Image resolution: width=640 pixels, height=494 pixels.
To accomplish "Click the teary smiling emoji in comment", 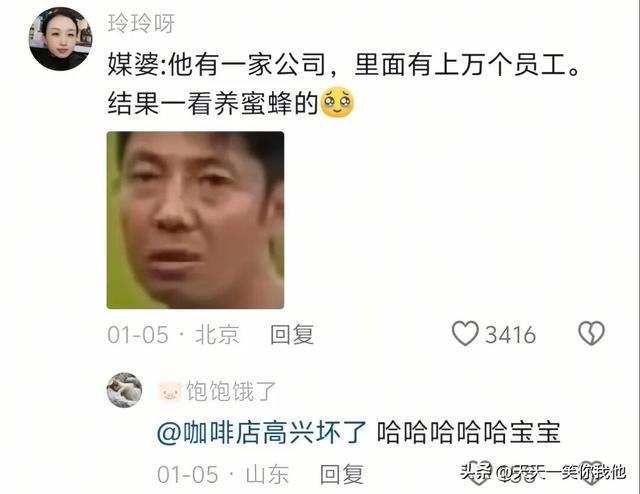I will pos(338,102).
